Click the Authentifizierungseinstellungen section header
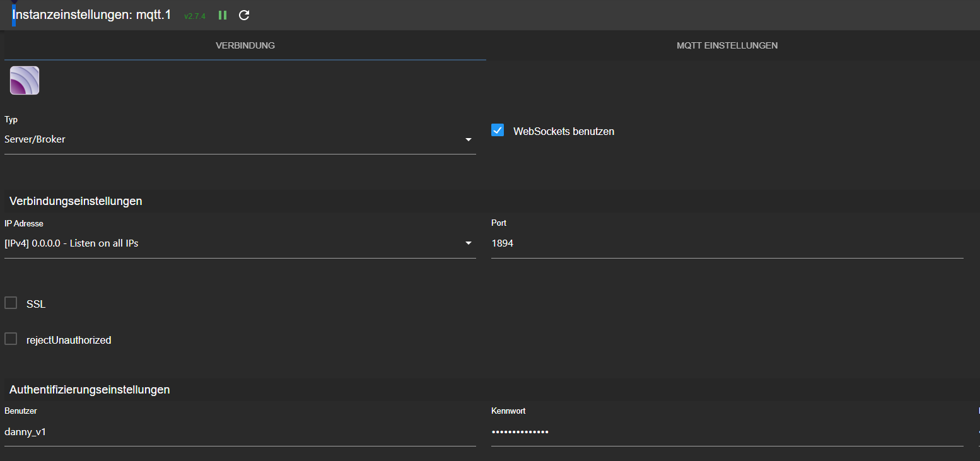 (x=90, y=390)
